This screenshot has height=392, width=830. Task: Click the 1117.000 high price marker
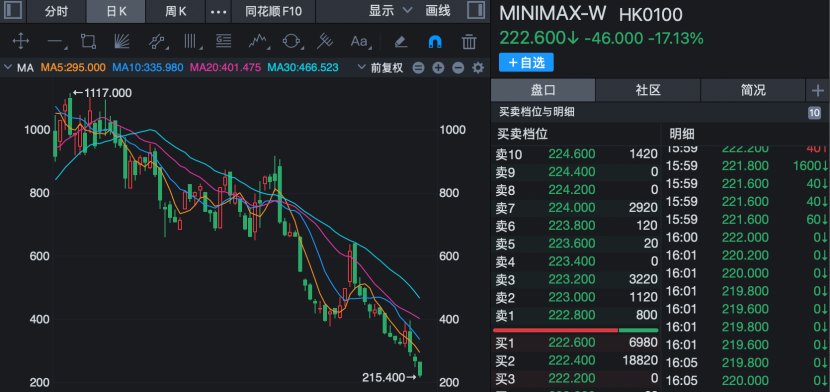point(102,93)
